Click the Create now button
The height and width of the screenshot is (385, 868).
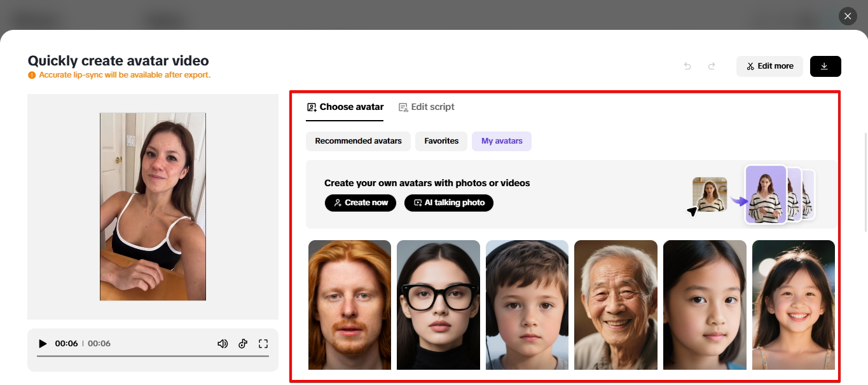coord(360,203)
